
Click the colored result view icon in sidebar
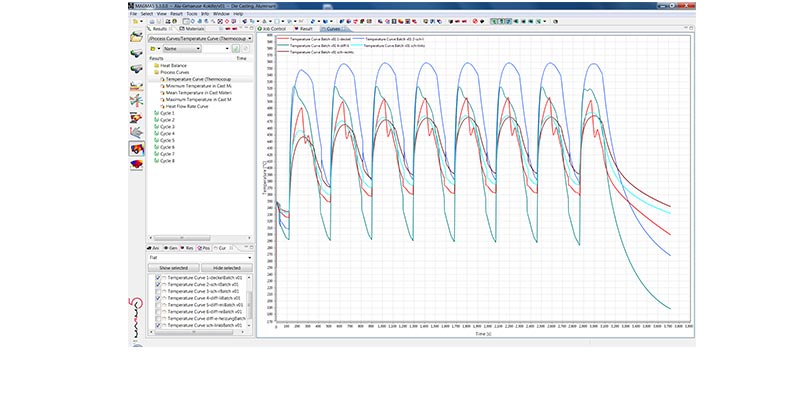point(137,150)
